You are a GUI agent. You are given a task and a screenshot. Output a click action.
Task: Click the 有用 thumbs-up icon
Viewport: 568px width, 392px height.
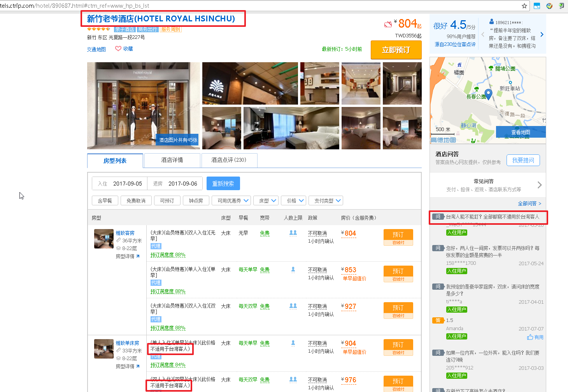click(x=530, y=337)
